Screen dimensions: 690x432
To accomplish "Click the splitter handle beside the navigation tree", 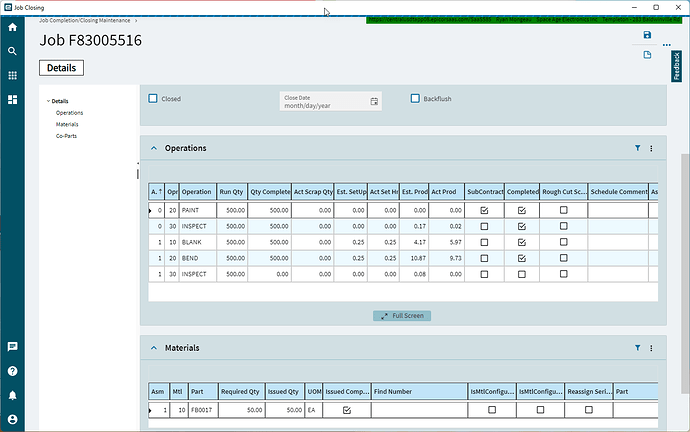I will [x=138, y=174].
